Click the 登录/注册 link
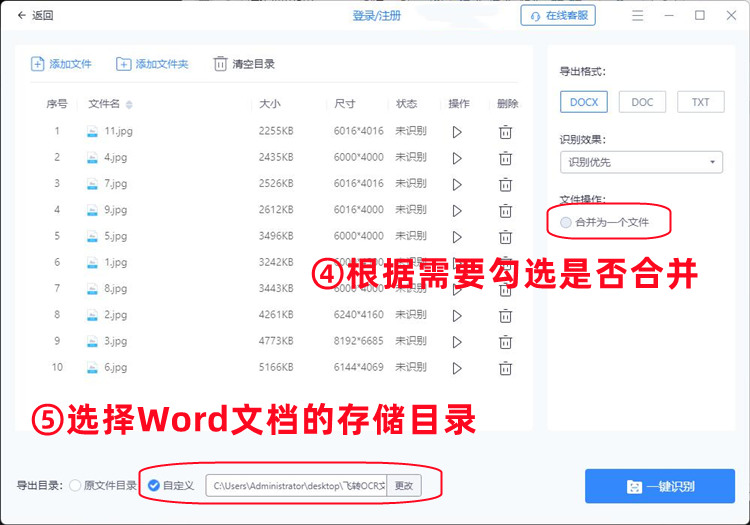750x525 pixels. pyautogui.click(x=376, y=16)
